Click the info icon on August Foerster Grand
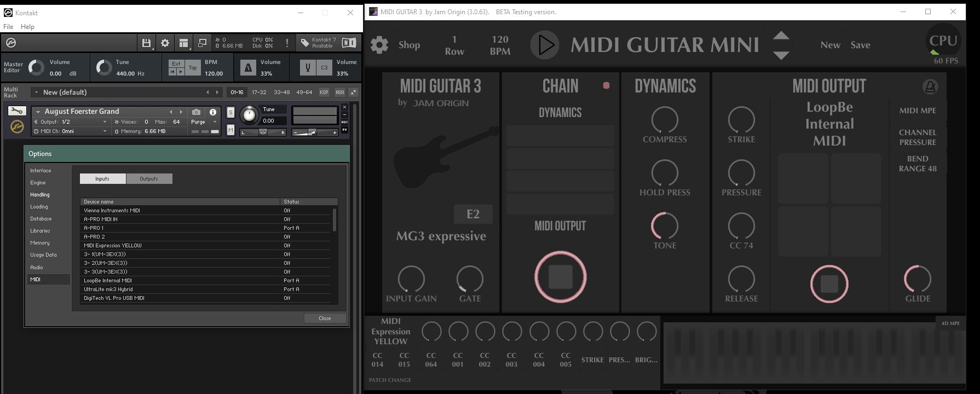 [213, 112]
